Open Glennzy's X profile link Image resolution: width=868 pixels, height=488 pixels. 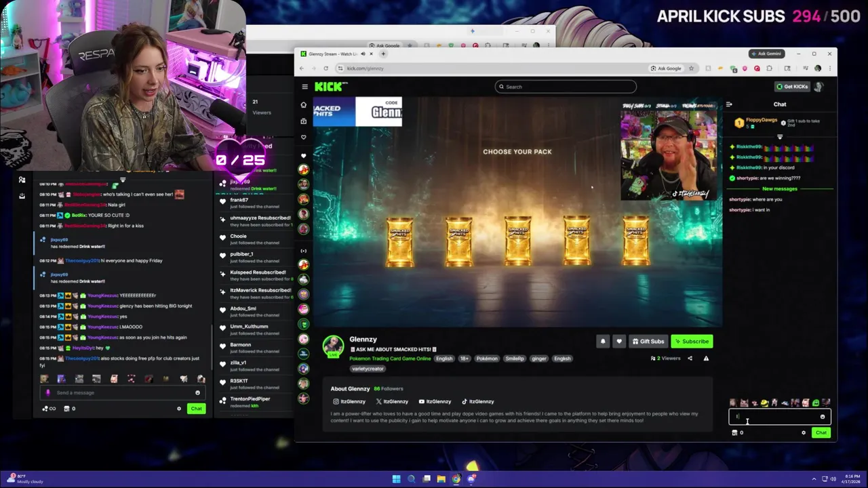[x=392, y=401]
